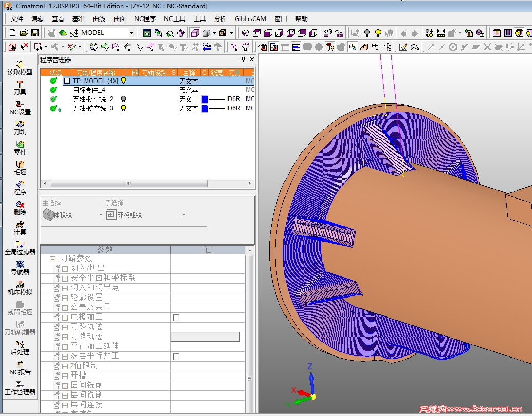Pin the 程序管理器 panel
The height and width of the screenshot is (416, 532).
[x=243, y=60]
